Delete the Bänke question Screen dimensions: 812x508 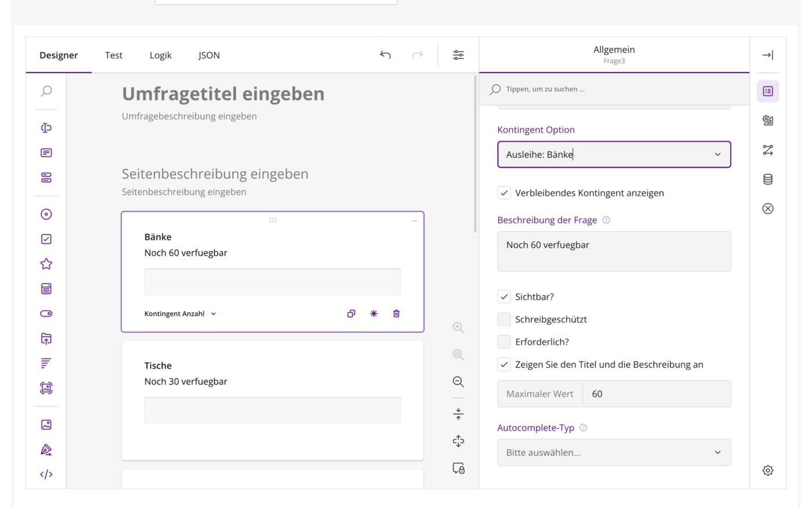tap(396, 314)
